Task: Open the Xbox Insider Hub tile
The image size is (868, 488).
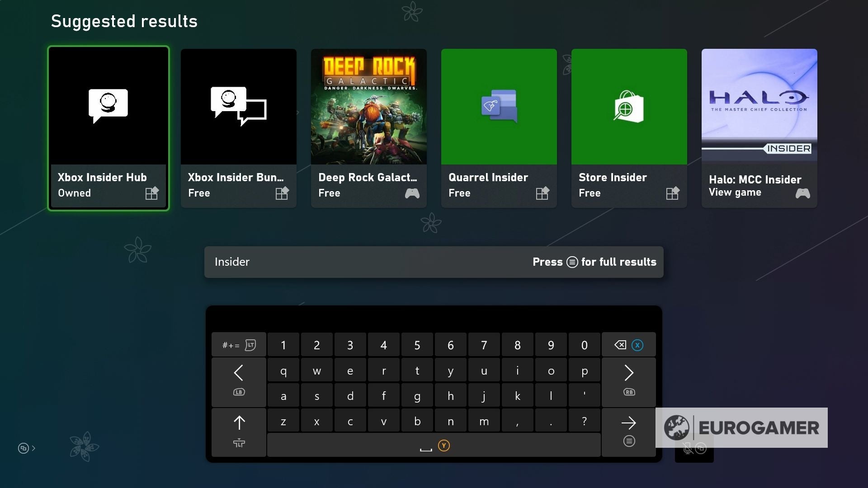Action: click(108, 128)
